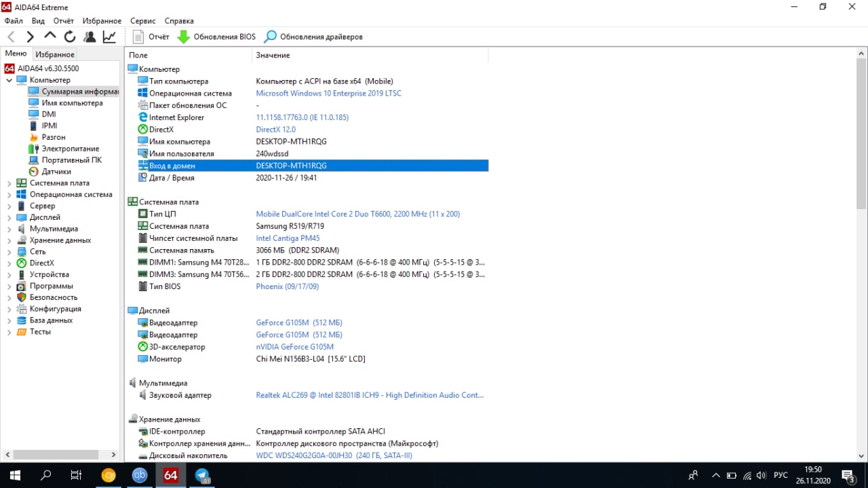Open the user manager toolbar icon
The width and height of the screenshot is (868, 488).
[x=90, y=37]
